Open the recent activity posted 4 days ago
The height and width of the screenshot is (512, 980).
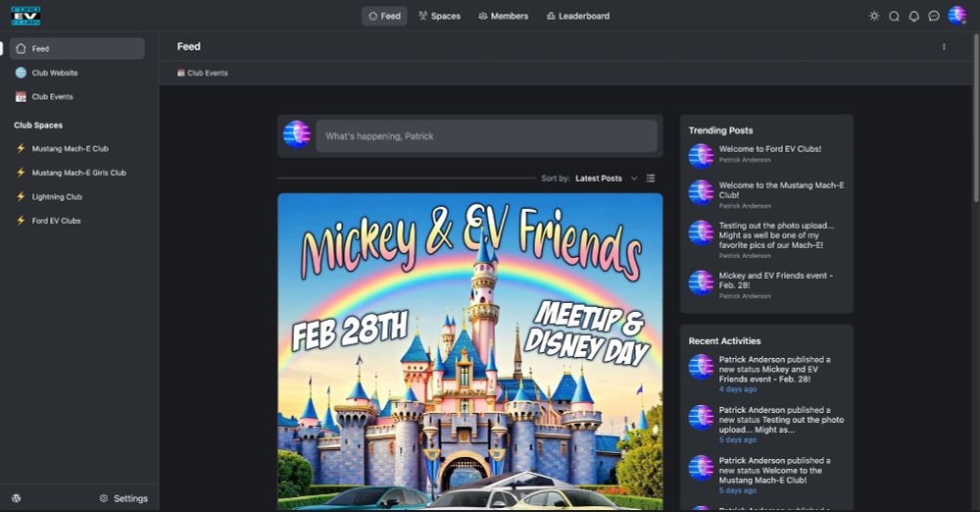tap(774, 370)
